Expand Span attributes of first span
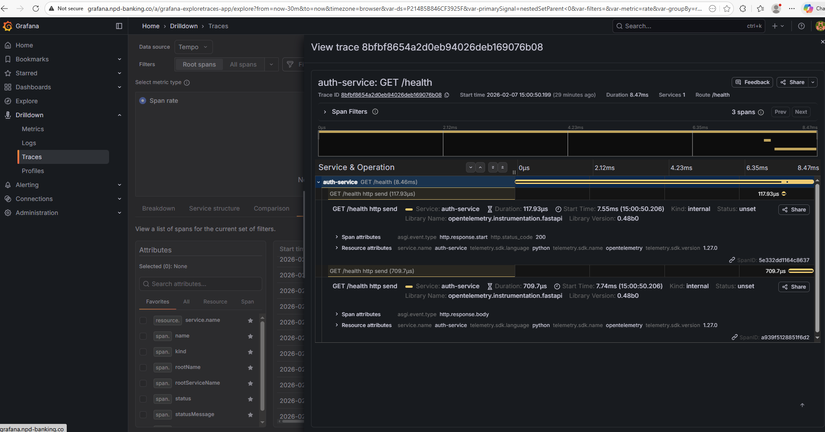Viewport: 825px width, 432px height. [336, 237]
